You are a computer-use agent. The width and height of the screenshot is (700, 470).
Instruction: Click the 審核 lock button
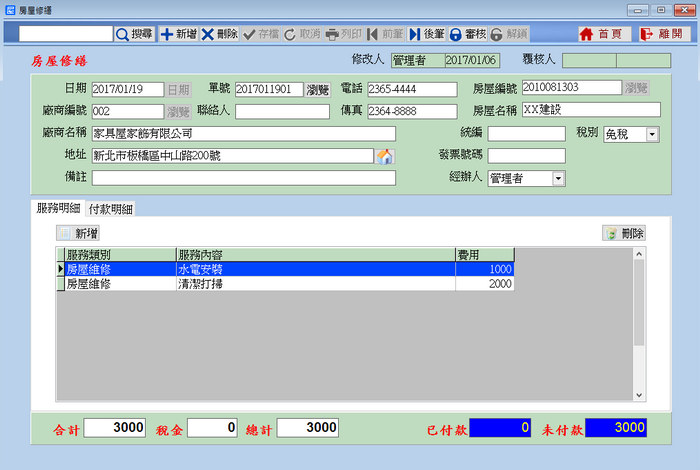pyautogui.click(x=467, y=34)
